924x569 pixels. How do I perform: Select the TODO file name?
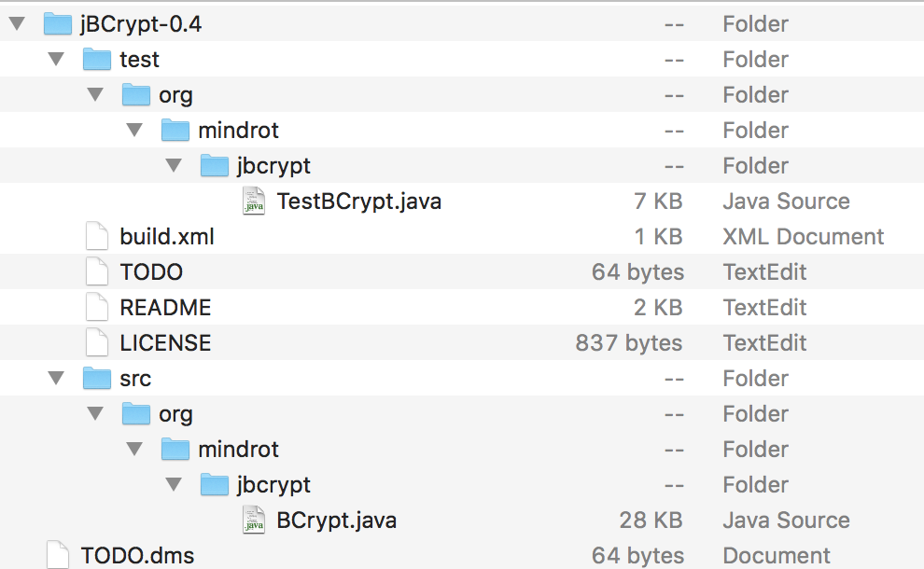click(151, 272)
